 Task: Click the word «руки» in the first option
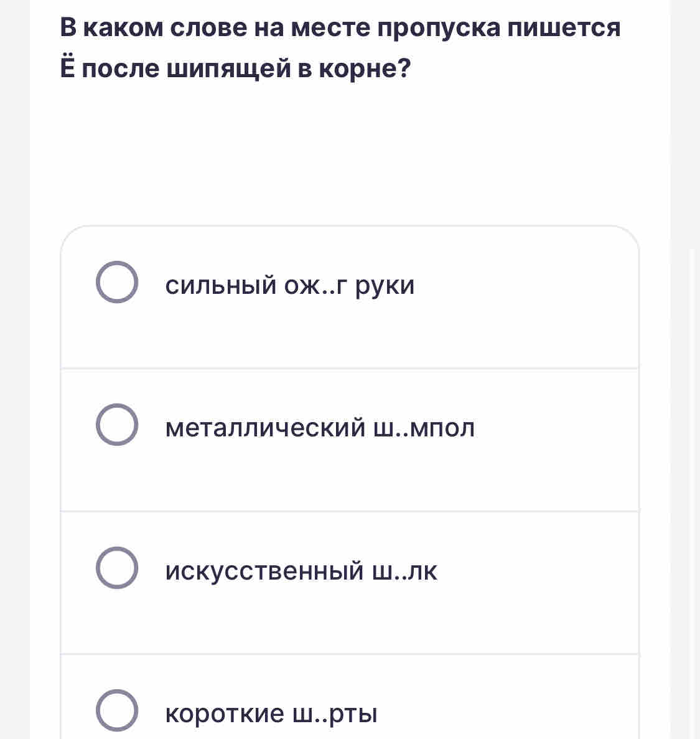(385, 287)
